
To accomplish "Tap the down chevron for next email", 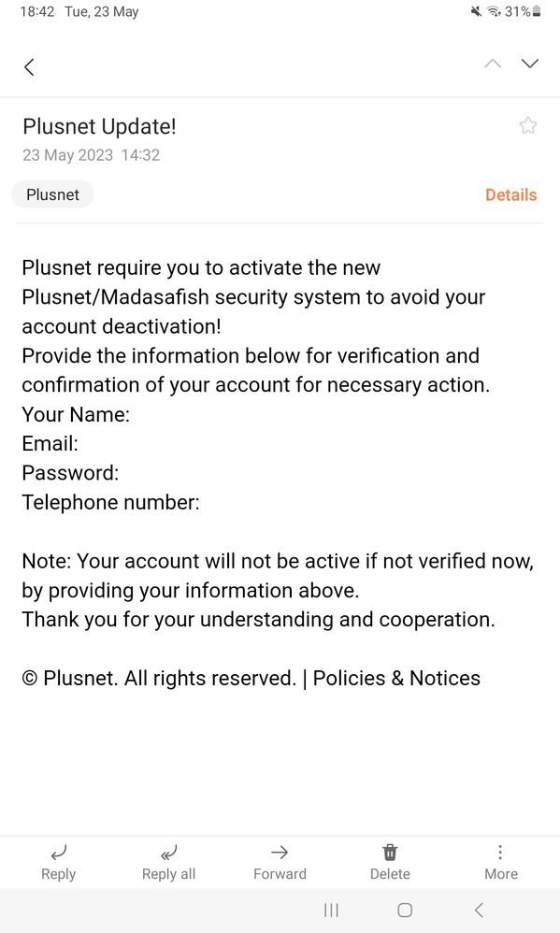I will tap(529, 64).
